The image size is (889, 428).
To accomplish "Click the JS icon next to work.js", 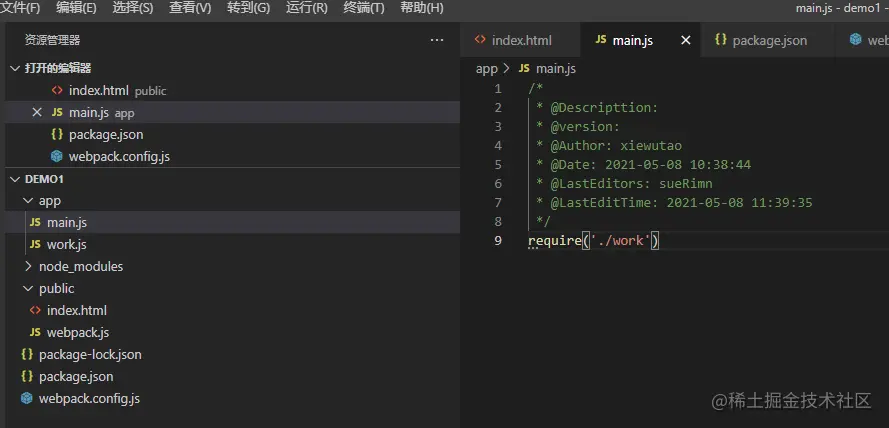I will coord(35,244).
